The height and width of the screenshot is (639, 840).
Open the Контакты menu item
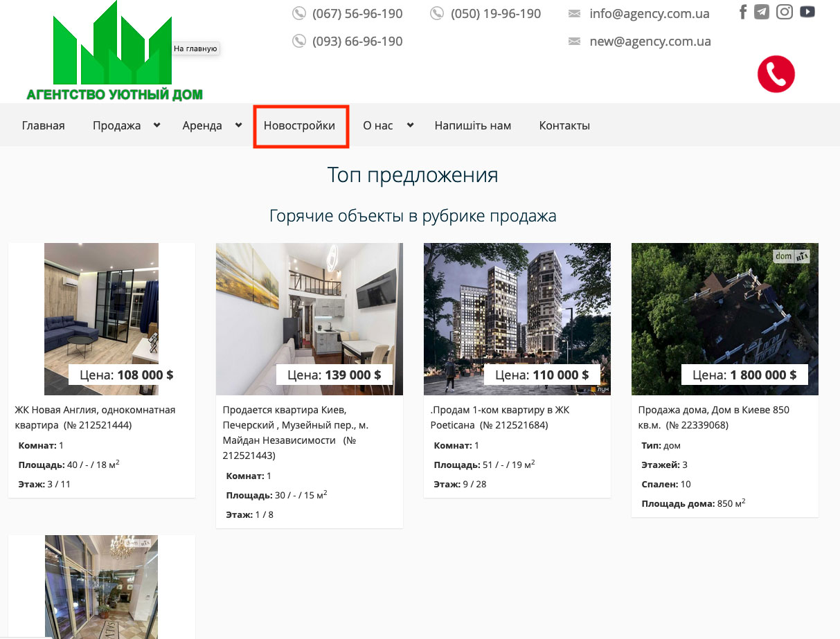(564, 126)
